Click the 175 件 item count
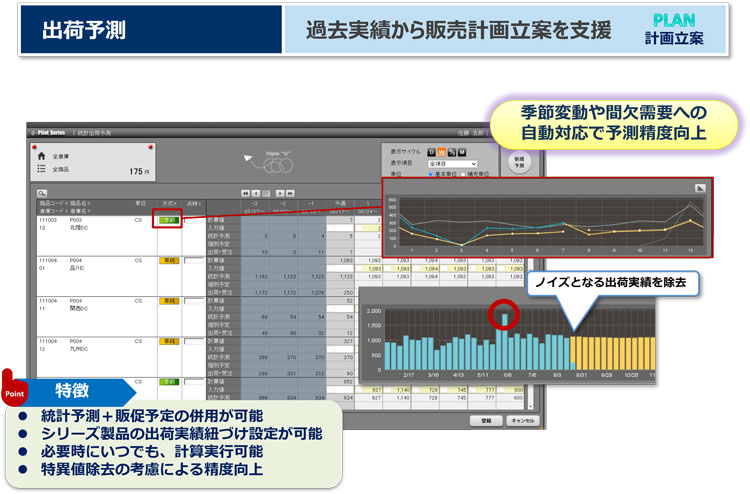Image resolution: width=750 pixels, height=494 pixels. 139,171
